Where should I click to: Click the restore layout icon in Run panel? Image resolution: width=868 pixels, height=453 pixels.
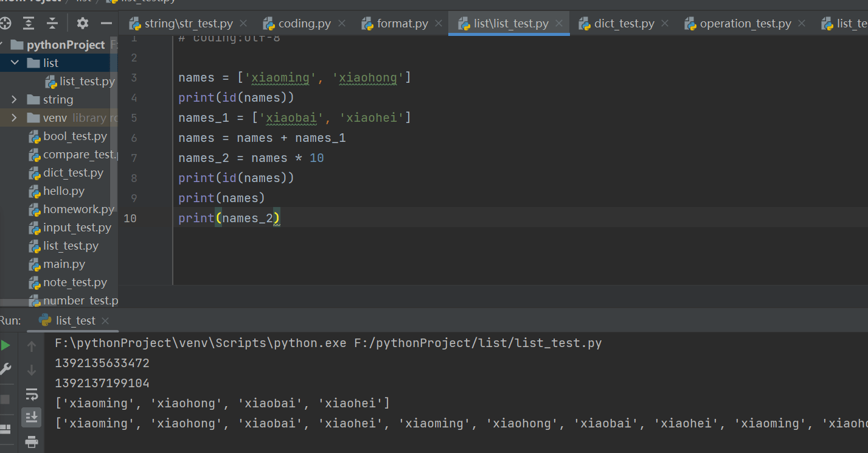(x=5, y=429)
